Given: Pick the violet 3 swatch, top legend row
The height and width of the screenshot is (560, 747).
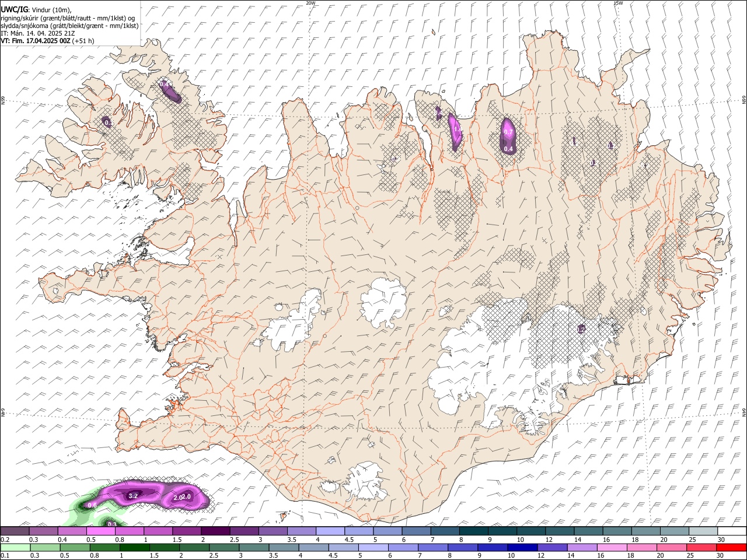Looking at the screenshot, I should 273,531.
